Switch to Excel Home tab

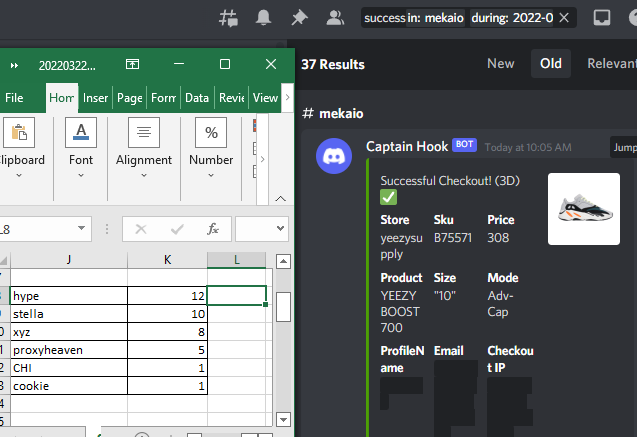coord(61,98)
